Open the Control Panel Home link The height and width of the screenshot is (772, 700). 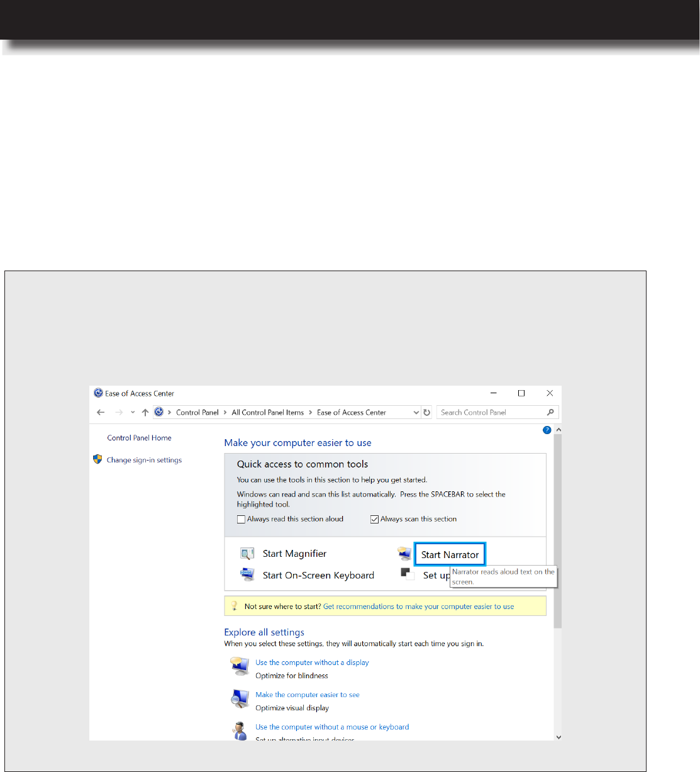click(140, 438)
